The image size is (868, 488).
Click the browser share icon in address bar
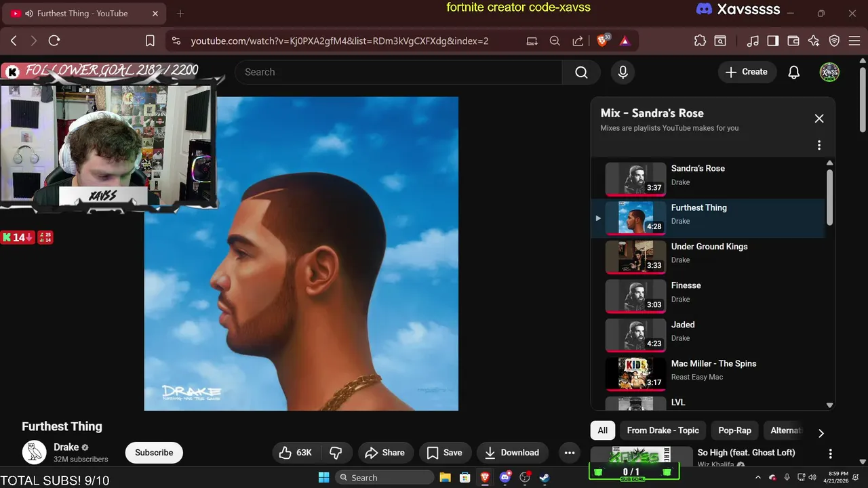(578, 41)
